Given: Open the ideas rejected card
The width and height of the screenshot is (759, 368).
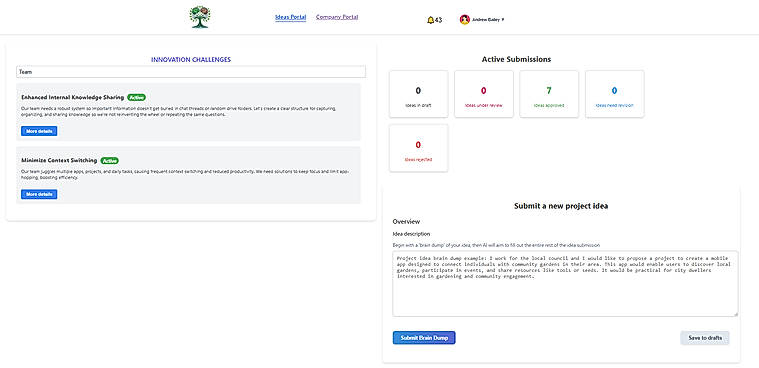Looking at the screenshot, I should (419, 148).
